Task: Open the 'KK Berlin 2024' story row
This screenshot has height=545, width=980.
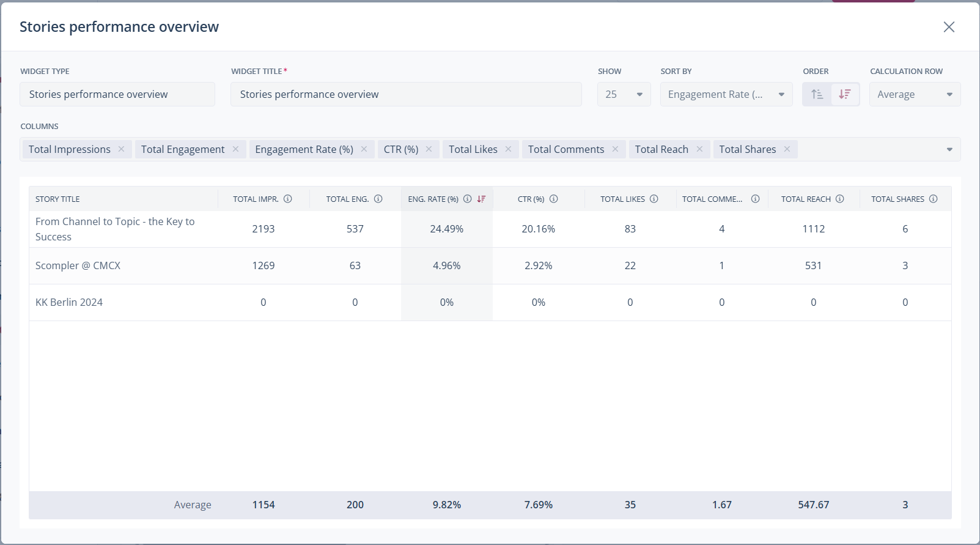Action: coord(69,302)
